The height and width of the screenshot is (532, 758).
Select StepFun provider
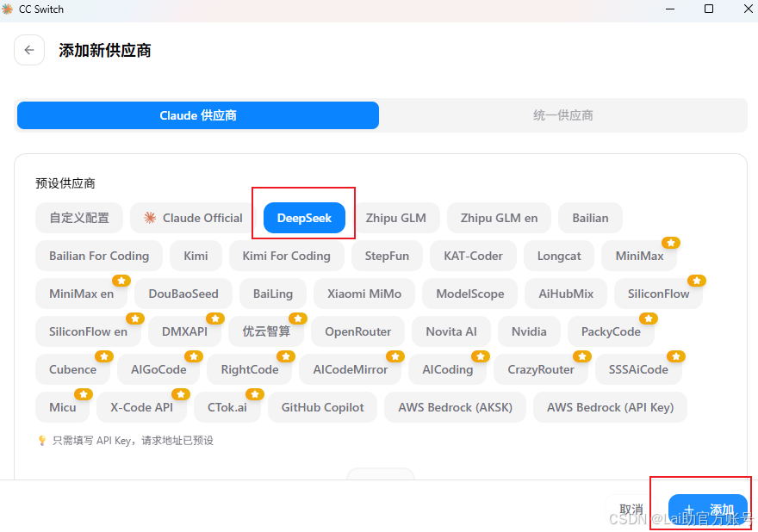tap(387, 256)
